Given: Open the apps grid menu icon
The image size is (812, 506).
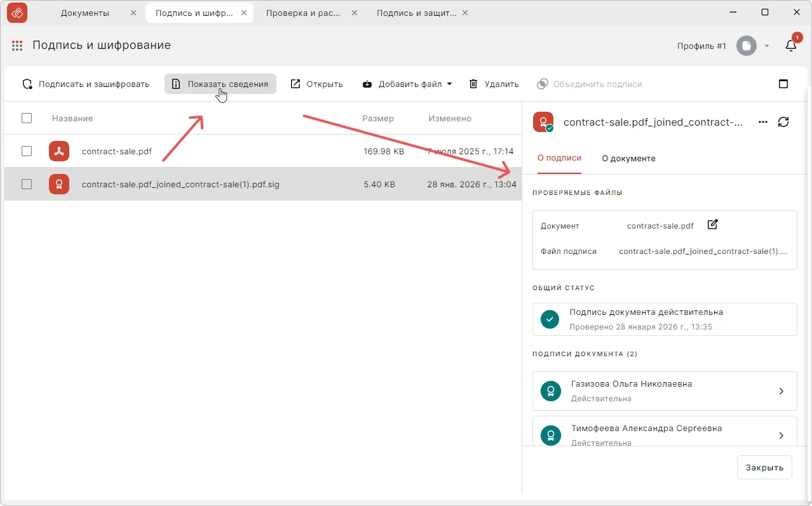Looking at the screenshot, I should click(x=18, y=46).
